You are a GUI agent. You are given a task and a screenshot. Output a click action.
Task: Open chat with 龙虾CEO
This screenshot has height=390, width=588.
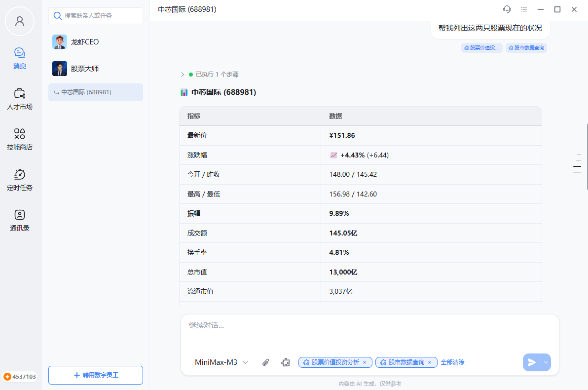tap(96, 42)
